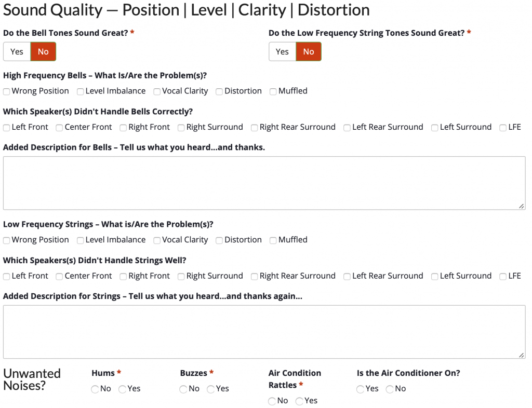Choose No for Low Frequency String Tones
Image resolution: width=532 pixels, height=408 pixels.
(x=309, y=52)
